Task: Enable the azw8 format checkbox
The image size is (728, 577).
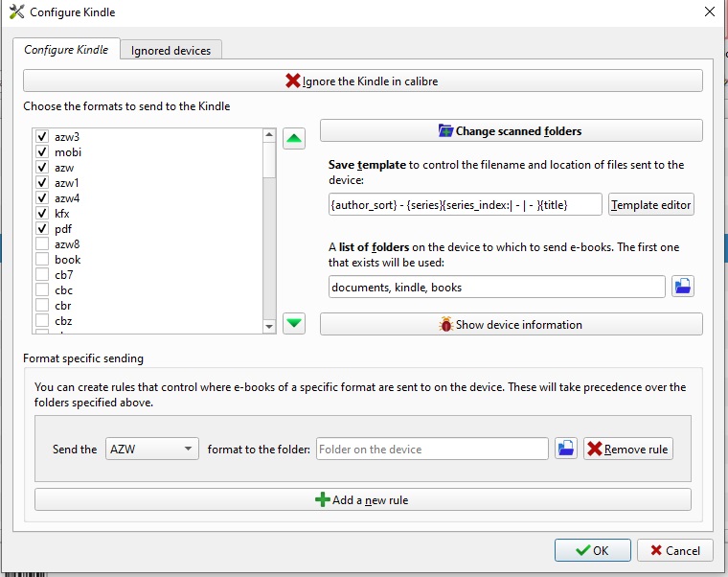Action: 42,243
